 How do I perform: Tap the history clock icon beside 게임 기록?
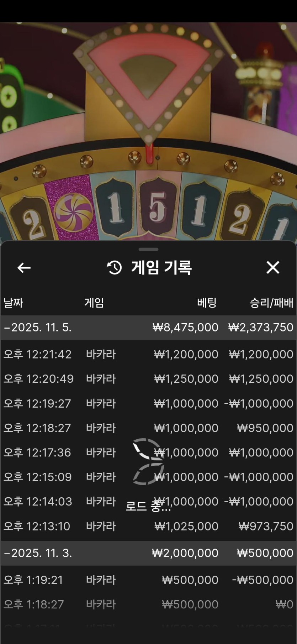click(114, 268)
